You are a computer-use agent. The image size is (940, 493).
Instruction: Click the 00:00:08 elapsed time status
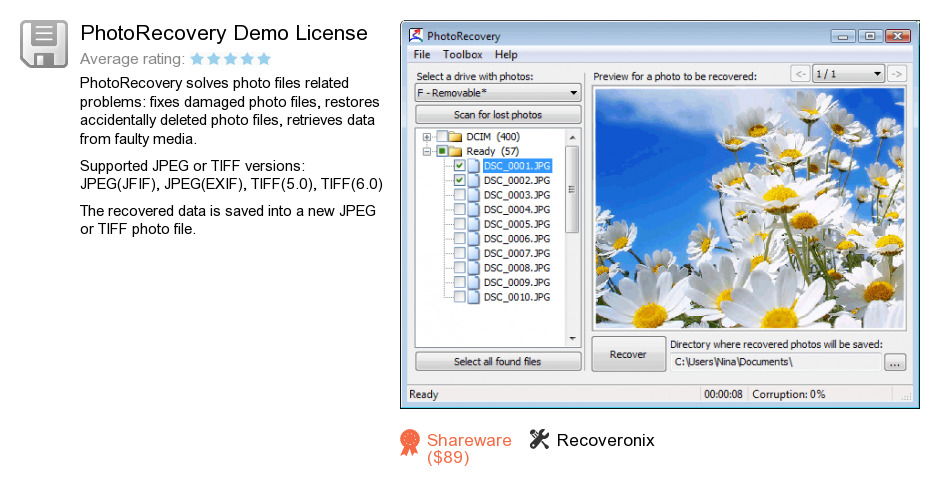click(723, 394)
